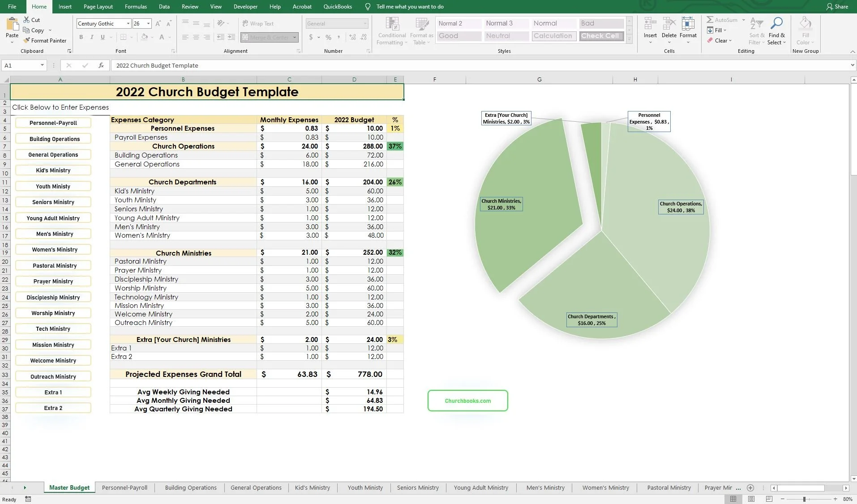Open Conditional Formatting options
857x504 pixels.
click(x=391, y=30)
